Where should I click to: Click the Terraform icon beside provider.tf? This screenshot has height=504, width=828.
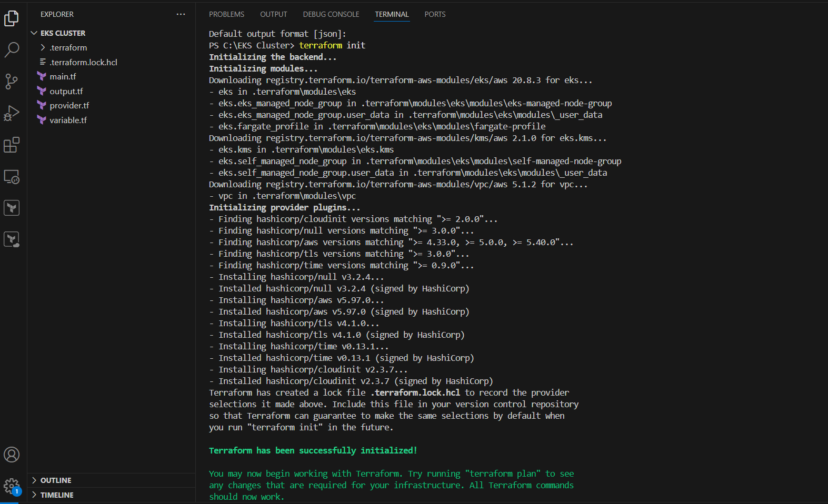(x=42, y=105)
